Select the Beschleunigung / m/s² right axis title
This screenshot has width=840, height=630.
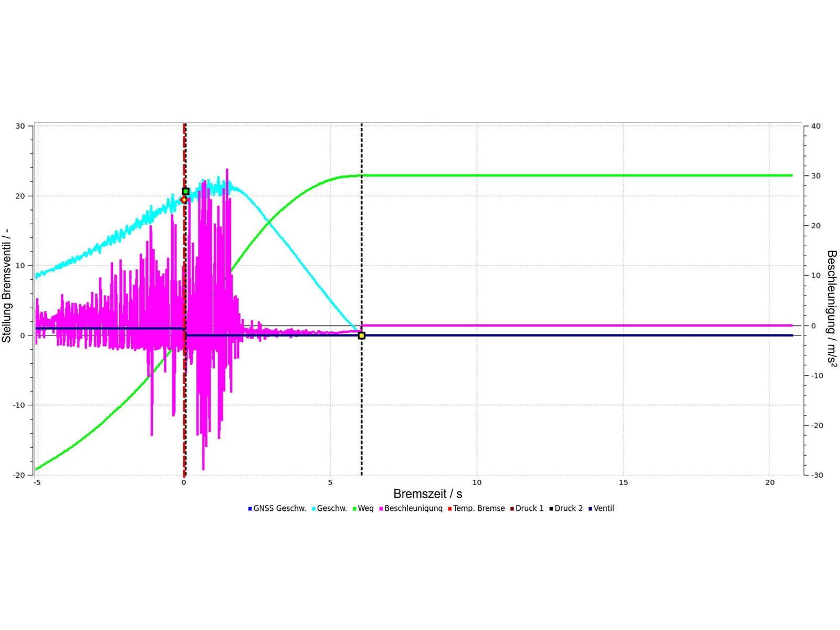(x=832, y=309)
